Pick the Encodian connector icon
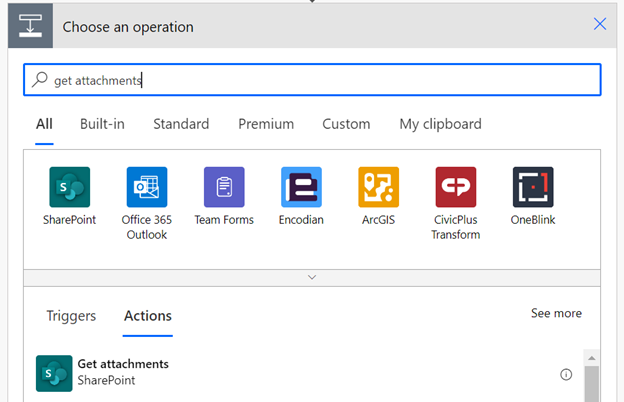This screenshot has width=624, height=402. pos(301,187)
